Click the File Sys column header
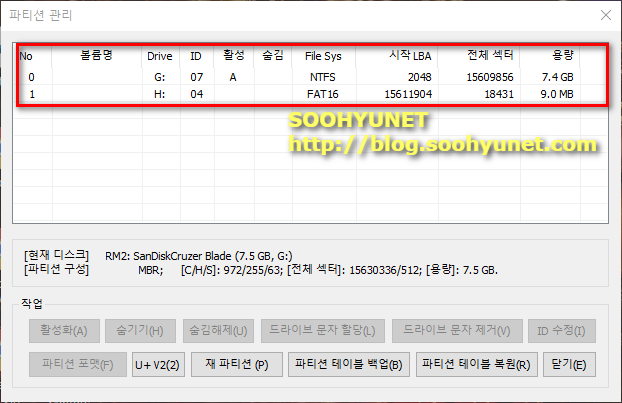622x403 pixels. (x=323, y=56)
